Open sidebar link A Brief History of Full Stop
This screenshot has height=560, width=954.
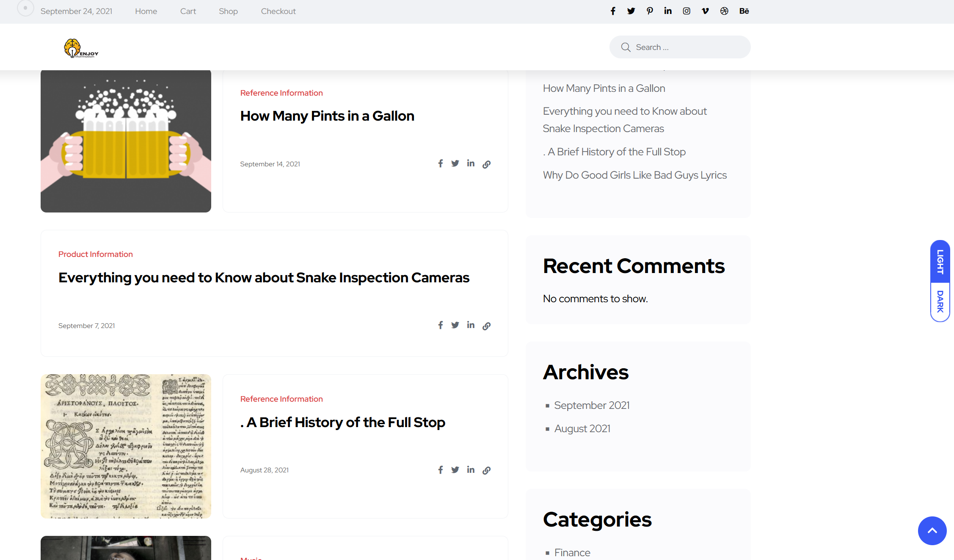coord(614,152)
